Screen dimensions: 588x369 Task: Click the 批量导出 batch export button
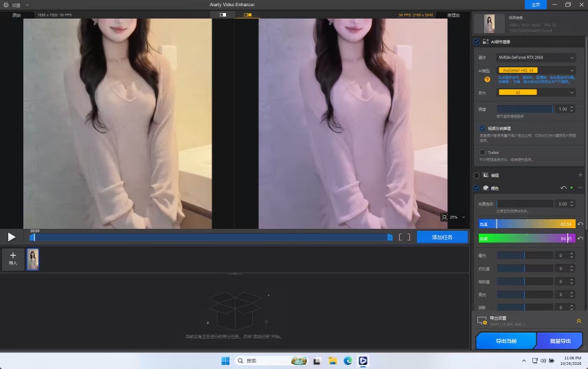(561, 341)
